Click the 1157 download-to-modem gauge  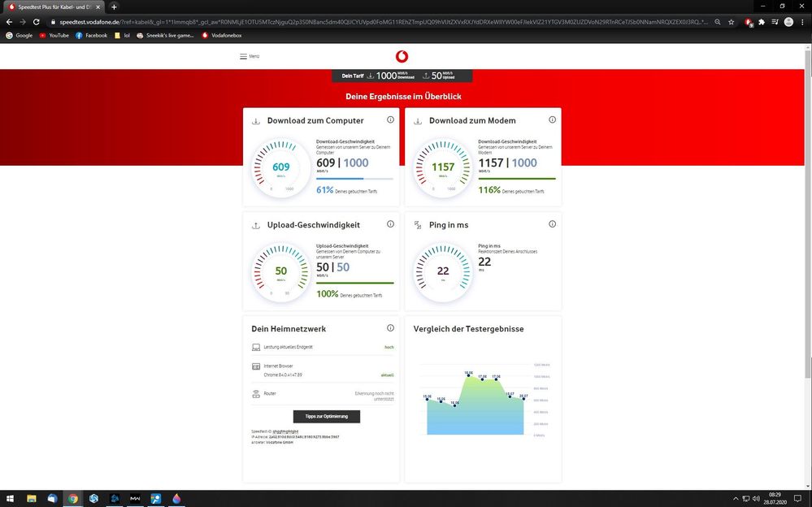443,167
